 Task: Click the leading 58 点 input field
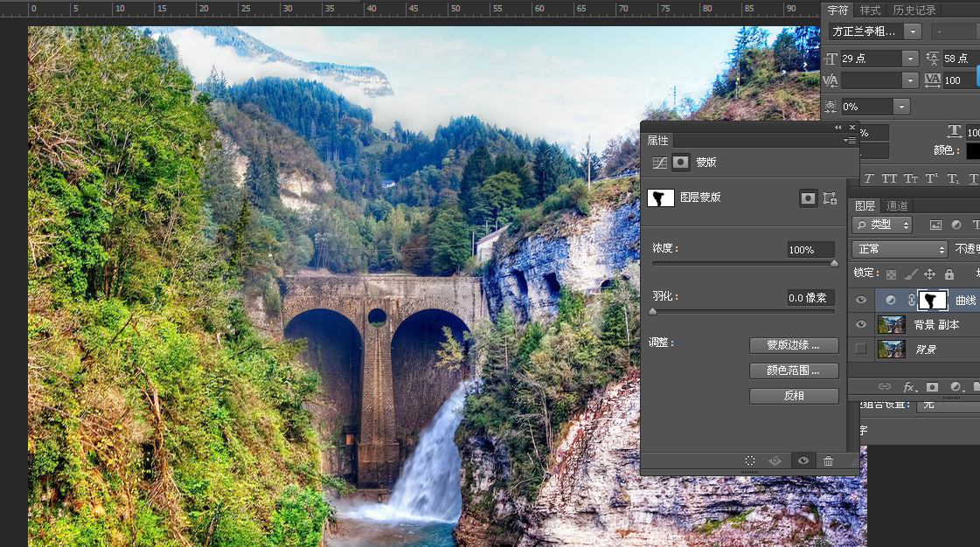(960, 59)
